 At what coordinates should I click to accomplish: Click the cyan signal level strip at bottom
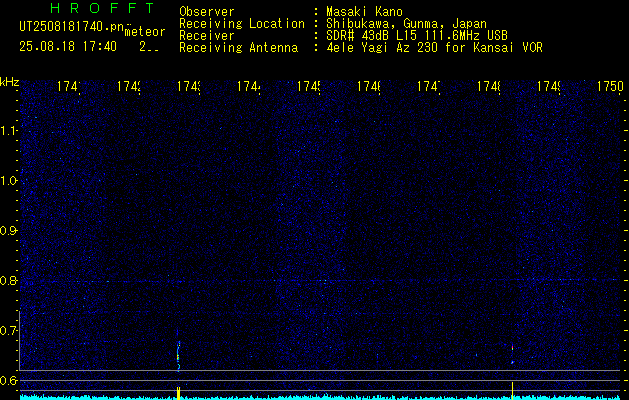pyautogui.click(x=320, y=397)
